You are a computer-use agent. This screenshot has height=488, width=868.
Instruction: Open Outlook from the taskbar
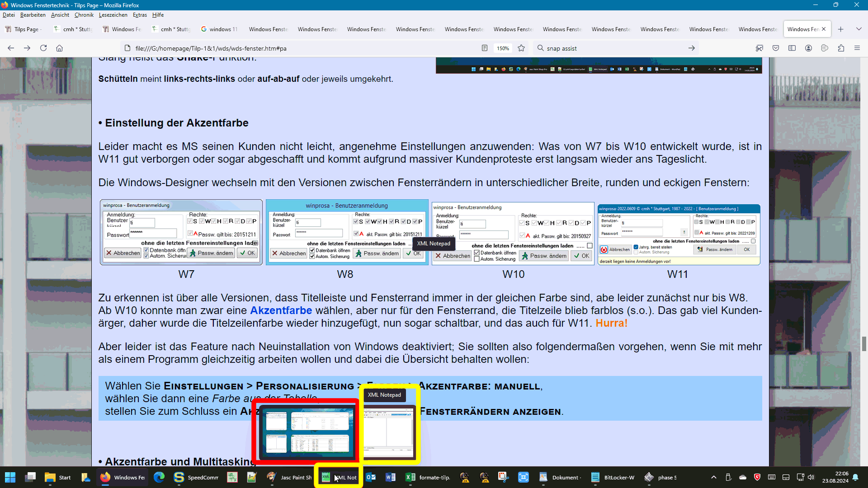[x=371, y=477]
